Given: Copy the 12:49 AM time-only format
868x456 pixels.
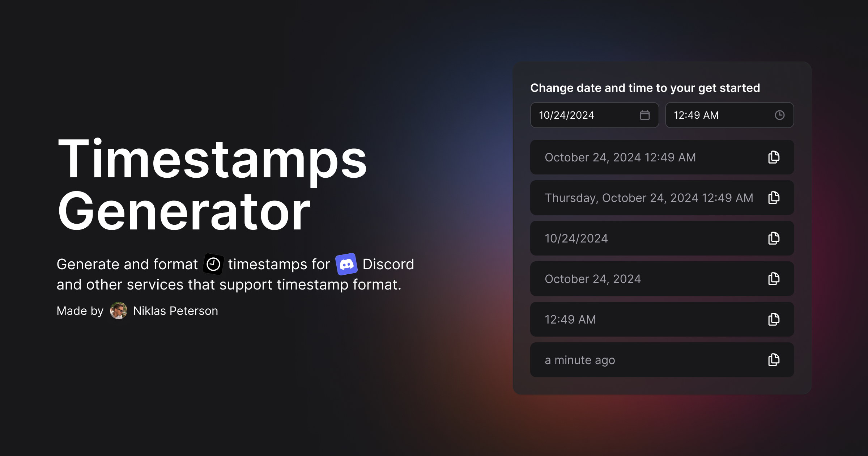Looking at the screenshot, I should [x=774, y=319].
